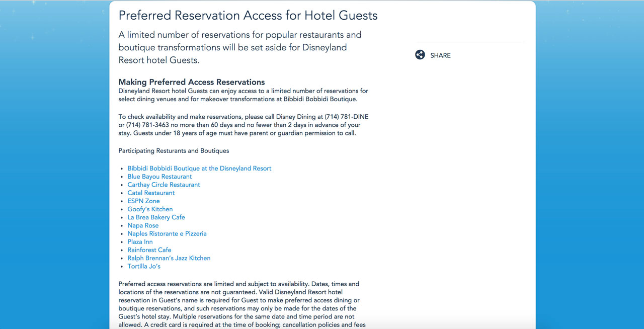Click Participating Resturants and Boutiques text
The height and width of the screenshot is (329, 644).
point(174,150)
